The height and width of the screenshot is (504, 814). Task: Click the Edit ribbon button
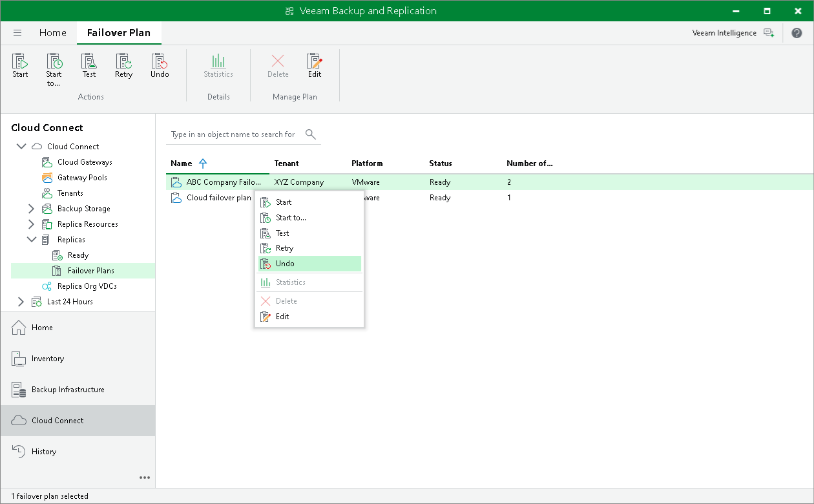(315, 66)
